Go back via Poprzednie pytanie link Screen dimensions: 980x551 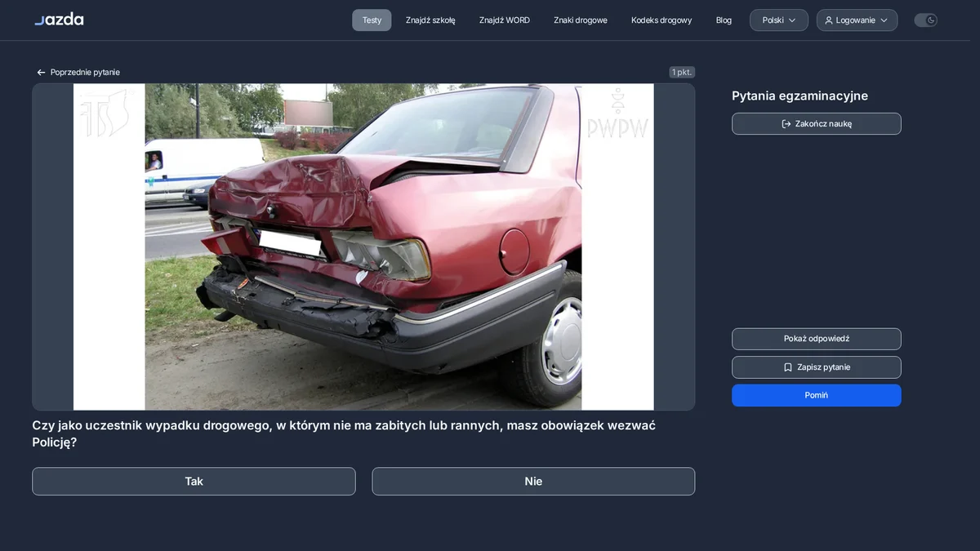pyautogui.click(x=78, y=73)
